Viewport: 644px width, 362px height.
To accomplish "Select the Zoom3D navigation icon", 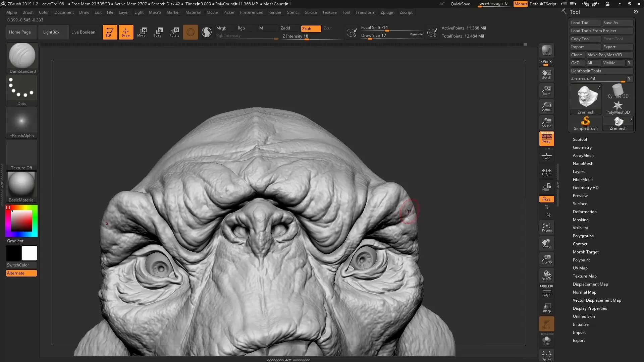I will click(546, 259).
